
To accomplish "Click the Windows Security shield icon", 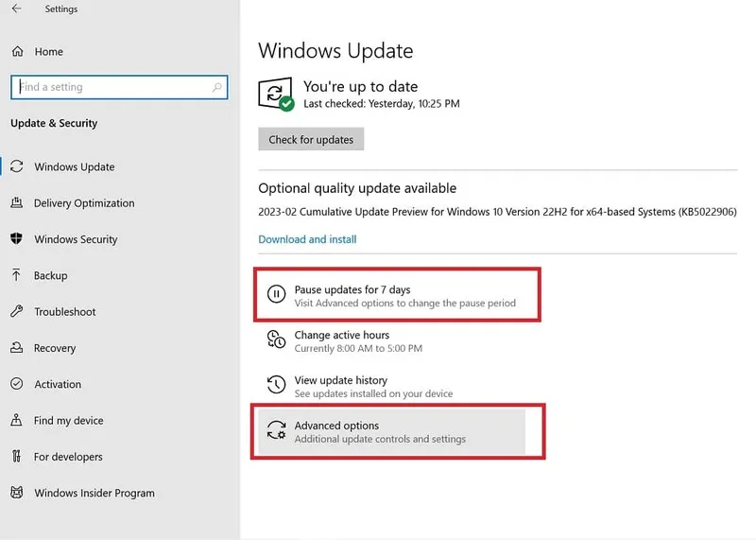I will 16,239.
